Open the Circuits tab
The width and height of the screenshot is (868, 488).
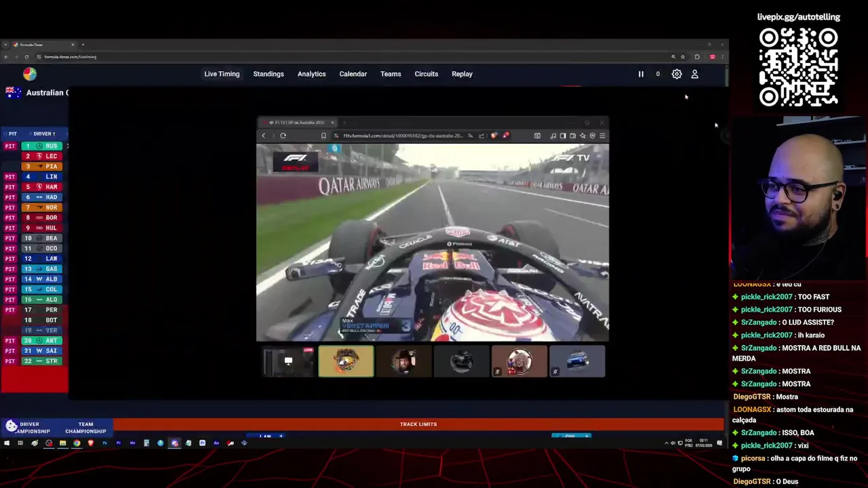427,74
